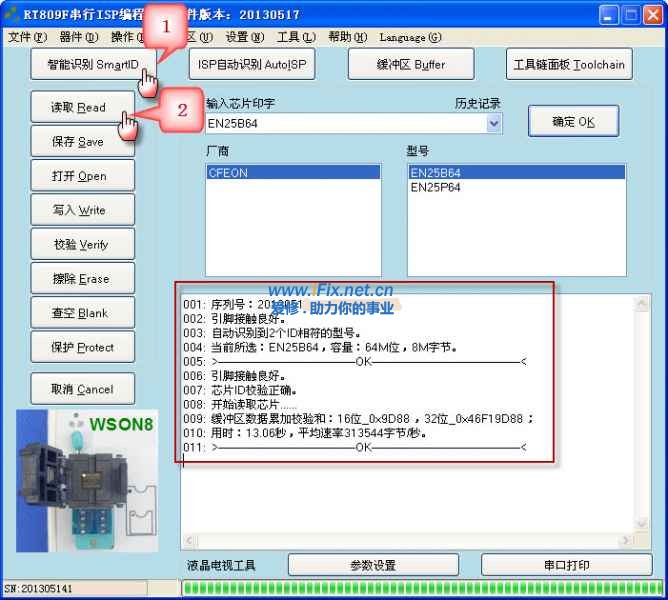The height and width of the screenshot is (600, 668).
Task: Click the WSON8 adapter picture
Action: (87, 481)
